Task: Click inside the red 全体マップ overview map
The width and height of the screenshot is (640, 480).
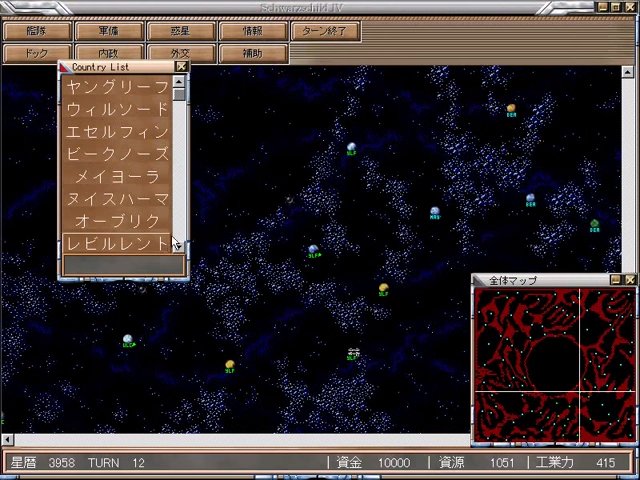Action: [553, 365]
